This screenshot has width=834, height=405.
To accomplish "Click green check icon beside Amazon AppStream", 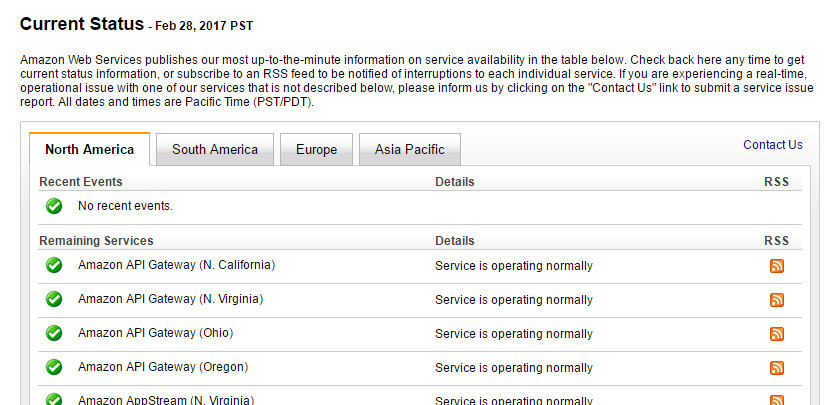I will [x=54, y=399].
